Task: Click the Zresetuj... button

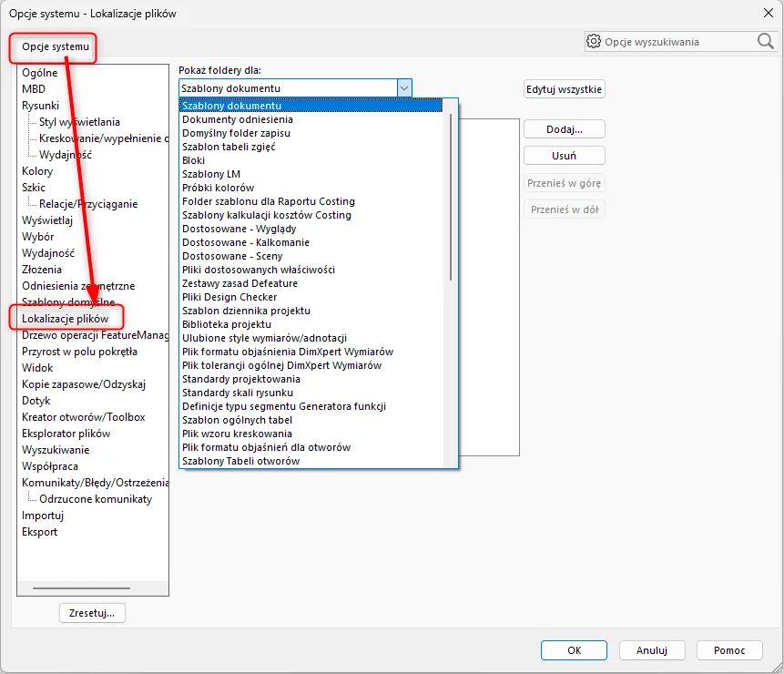Action: point(92,613)
